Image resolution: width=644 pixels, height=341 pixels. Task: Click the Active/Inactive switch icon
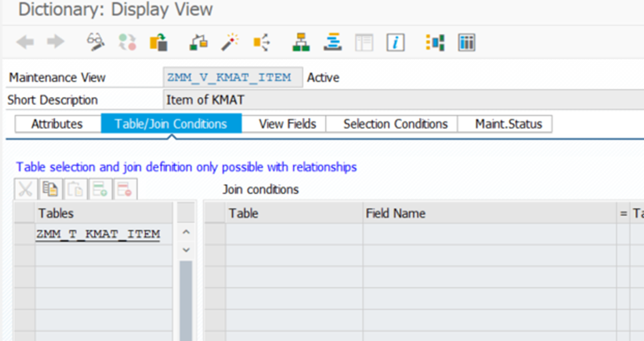point(127,42)
